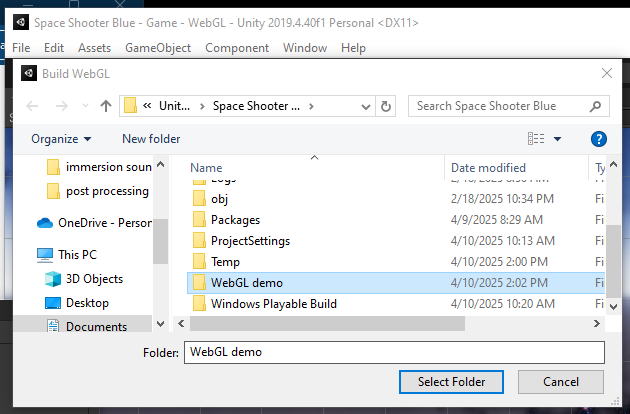This screenshot has height=414, width=630.
Task: Click date 4/10/2025 10:13 AM cell
Action: [503, 241]
